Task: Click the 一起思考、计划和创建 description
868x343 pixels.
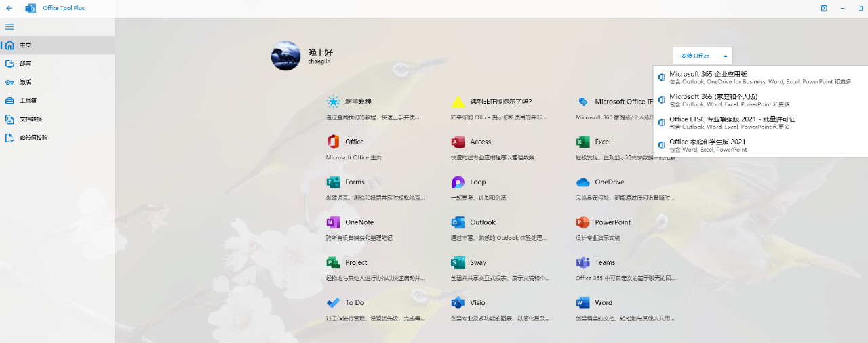Action: (x=478, y=197)
